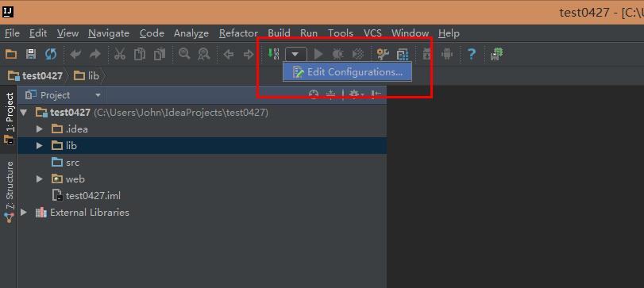
Task: Click the blue Help question mark icon
Action: (x=472, y=54)
